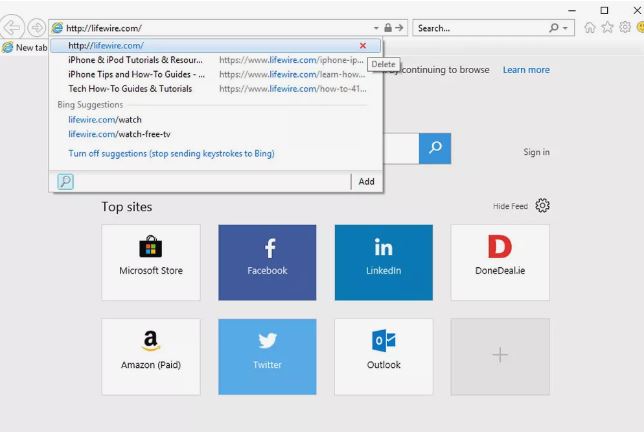
Task: Choose the lifewire.com/watch-free-tv Bing suggestion
Action: pyautogui.click(x=119, y=134)
